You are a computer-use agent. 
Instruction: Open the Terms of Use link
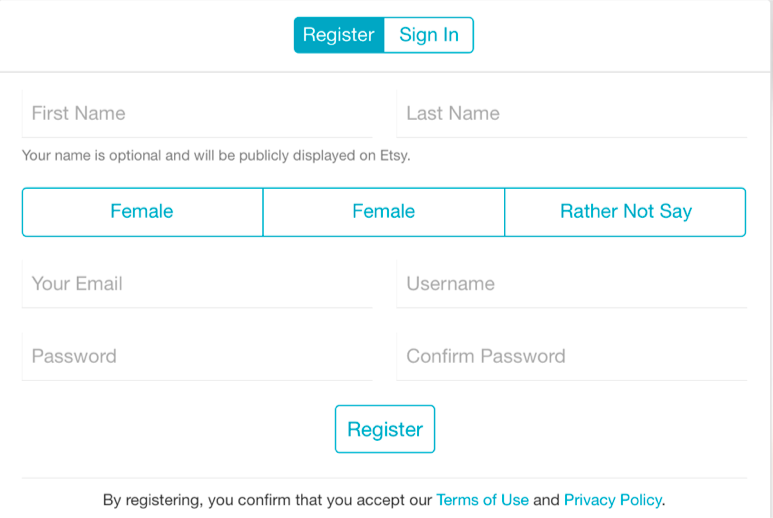click(x=482, y=500)
